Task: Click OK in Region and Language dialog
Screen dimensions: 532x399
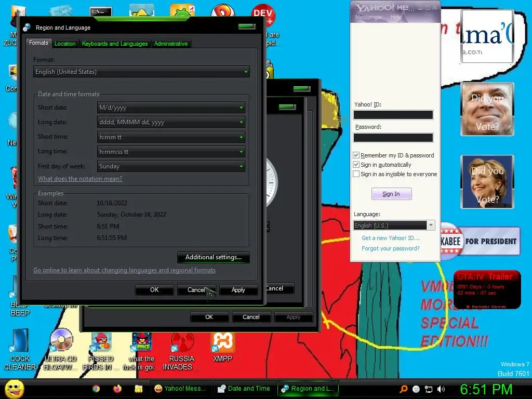Action: point(154,290)
